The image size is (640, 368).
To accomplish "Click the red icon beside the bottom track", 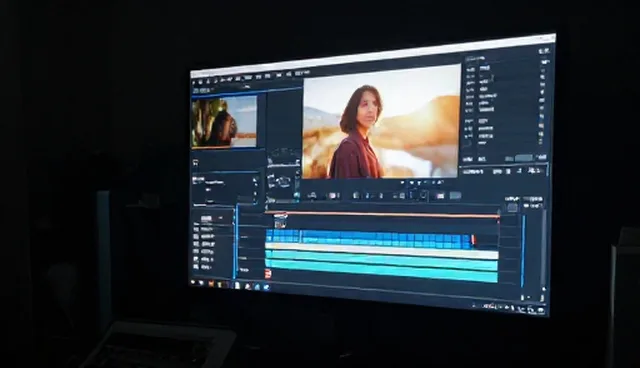I will (x=268, y=274).
